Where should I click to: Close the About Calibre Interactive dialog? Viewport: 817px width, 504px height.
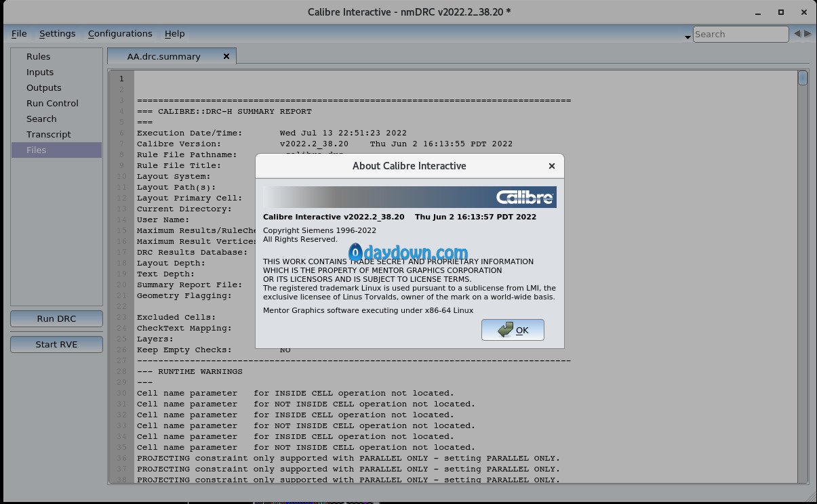point(551,165)
